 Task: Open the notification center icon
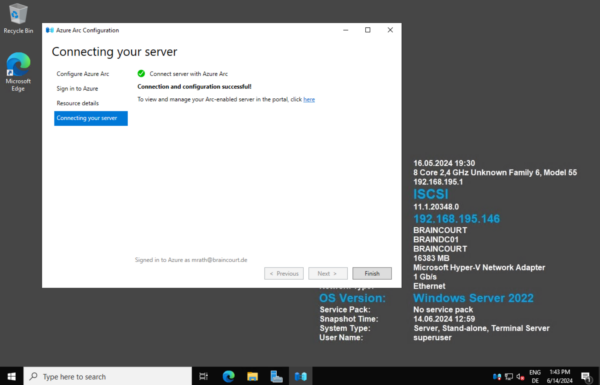586,377
